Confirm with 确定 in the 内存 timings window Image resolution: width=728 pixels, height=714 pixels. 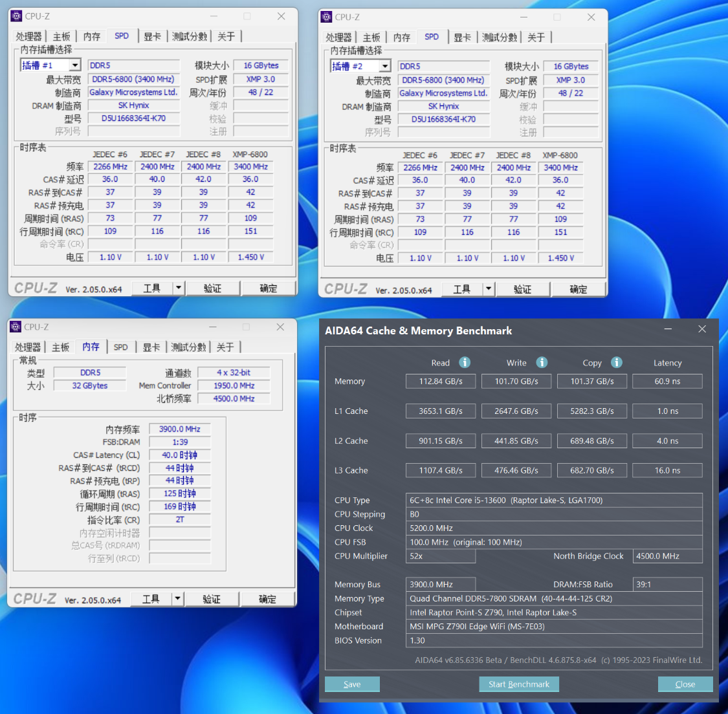click(x=267, y=599)
